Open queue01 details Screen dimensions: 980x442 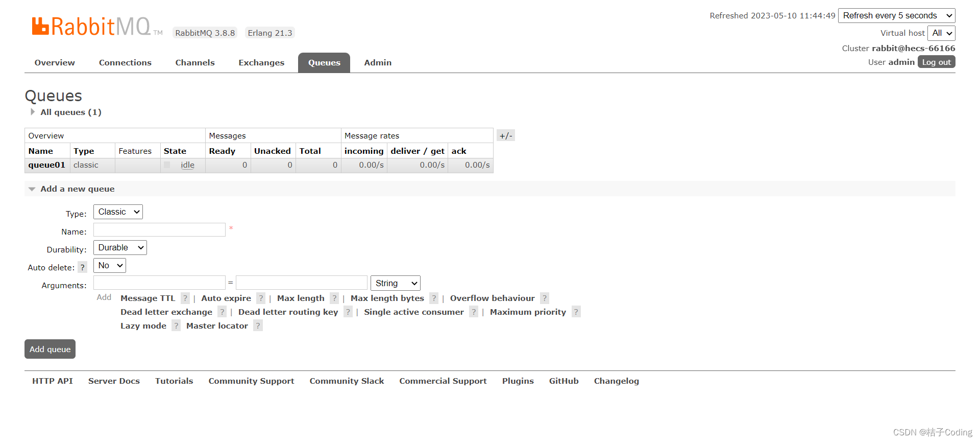[46, 165]
